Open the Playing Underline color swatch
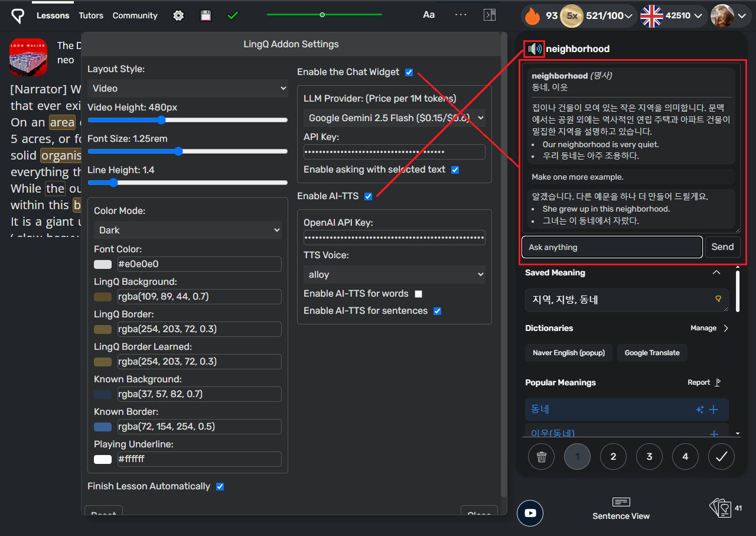Screen dimensions: 756x536 tap(103, 459)
